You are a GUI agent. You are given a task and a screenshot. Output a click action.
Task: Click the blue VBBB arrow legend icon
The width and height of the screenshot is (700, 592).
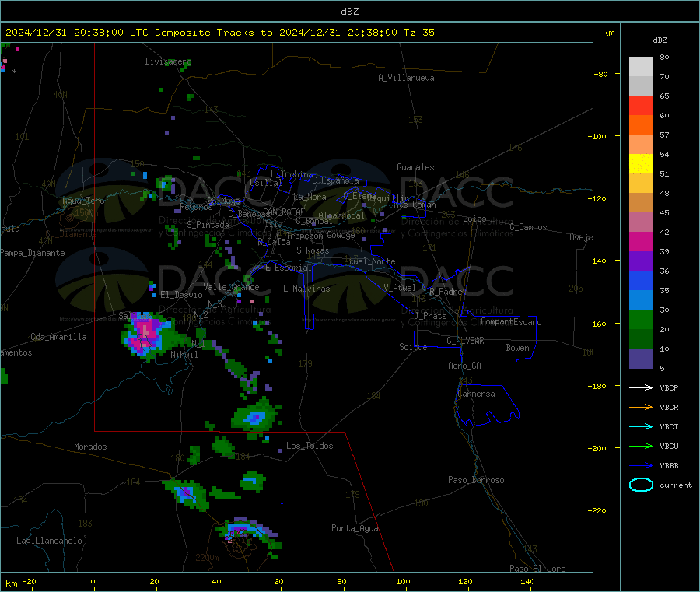(x=641, y=465)
